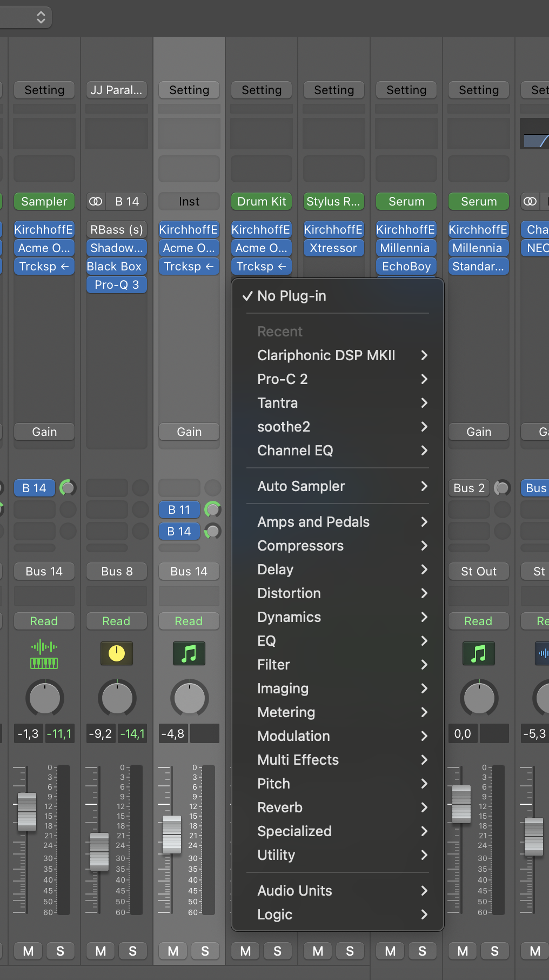Click the green music note icon on Inst channel
549x980 pixels.
pos(189,654)
